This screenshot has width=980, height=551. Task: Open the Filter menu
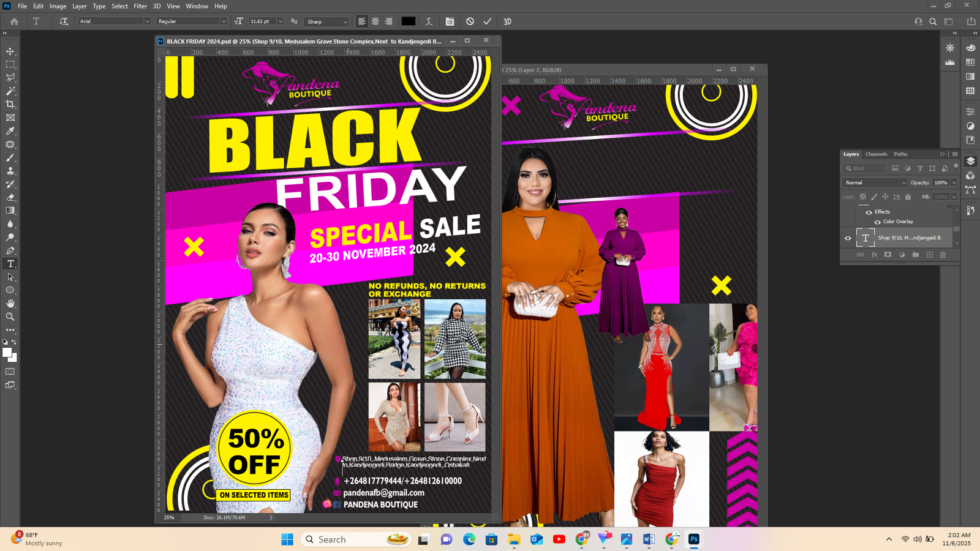(140, 6)
